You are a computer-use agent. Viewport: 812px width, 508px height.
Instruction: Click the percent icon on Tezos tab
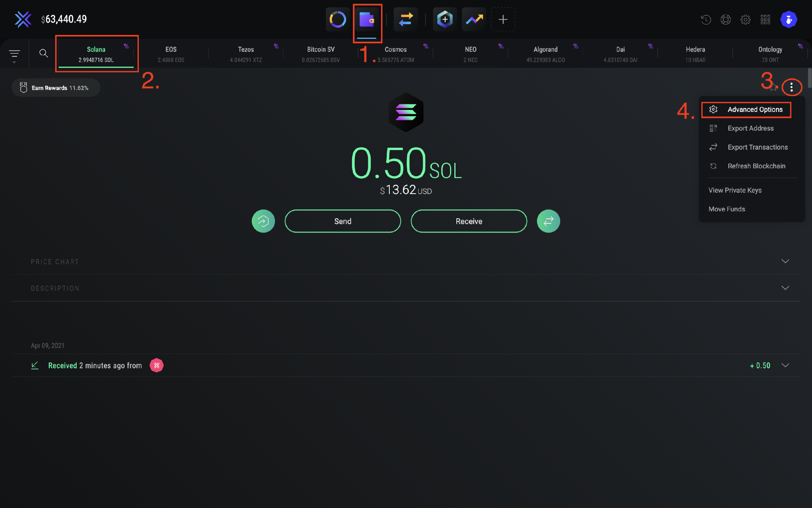(x=276, y=46)
